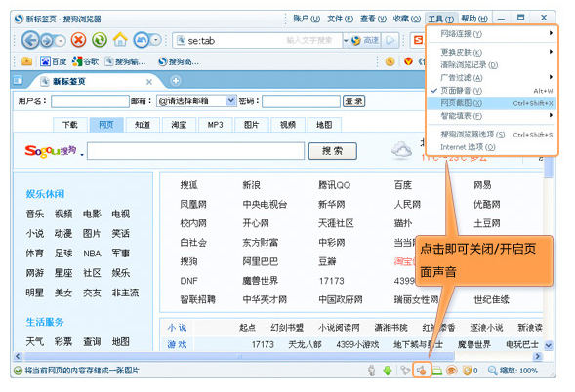Click the red shield bookmark bar icon
Viewport: 575px width, 392px height.
click(x=408, y=61)
